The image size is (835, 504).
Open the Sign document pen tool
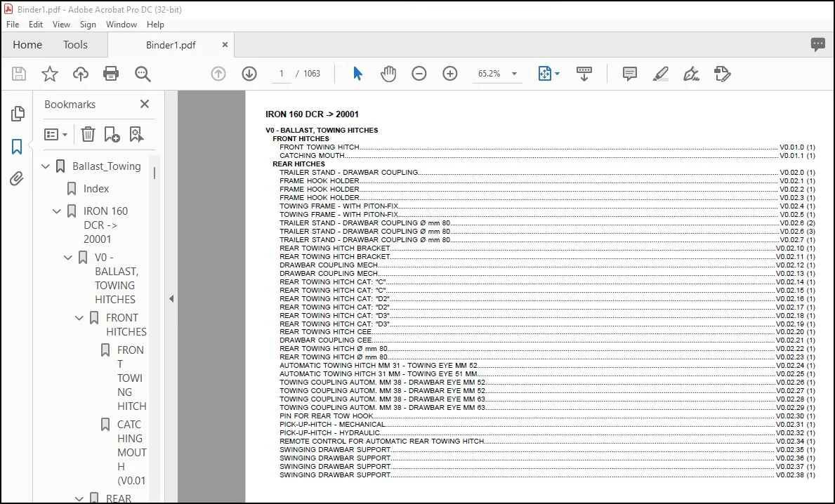point(691,74)
